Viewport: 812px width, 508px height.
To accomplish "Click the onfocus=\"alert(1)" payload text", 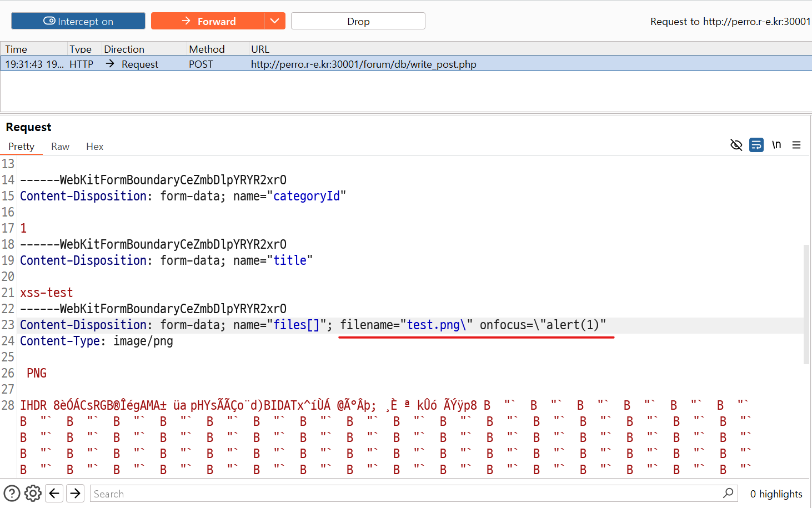I will click(543, 325).
